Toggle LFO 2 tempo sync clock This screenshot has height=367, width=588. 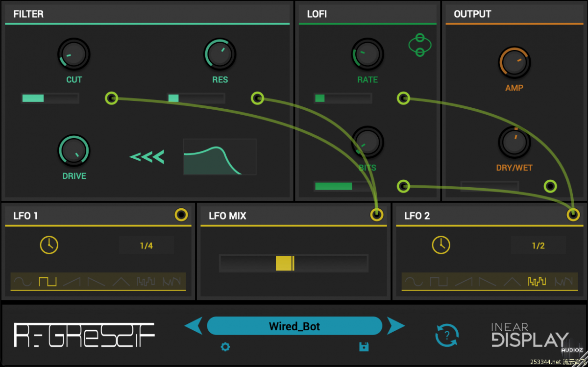(441, 245)
